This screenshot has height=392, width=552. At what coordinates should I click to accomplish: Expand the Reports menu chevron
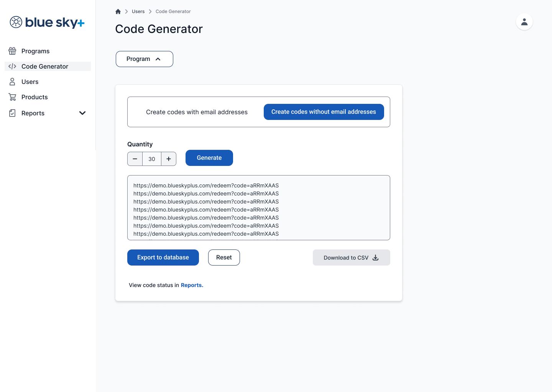(82, 113)
